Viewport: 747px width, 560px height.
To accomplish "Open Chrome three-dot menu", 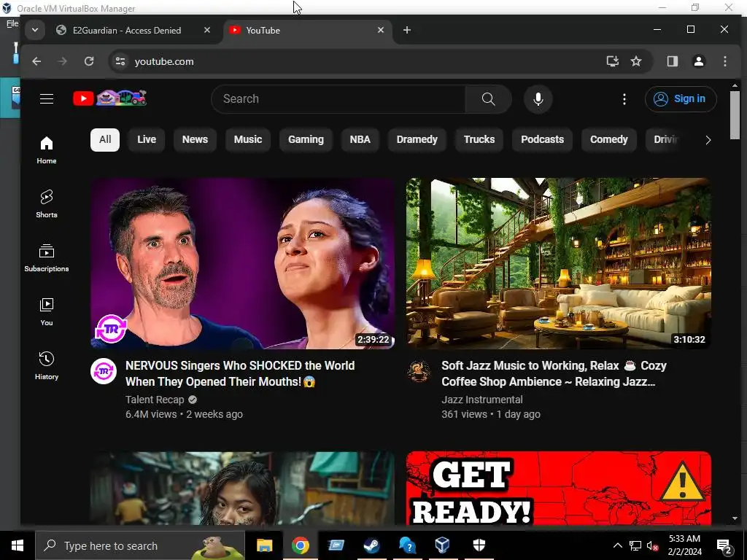I will tap(725, 61).
